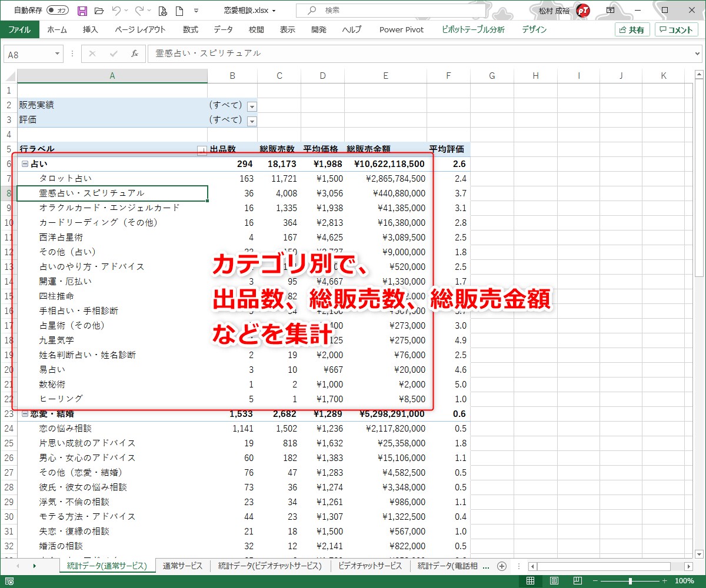Click the zoom level 100% value
706x588 pixels.
684,581
